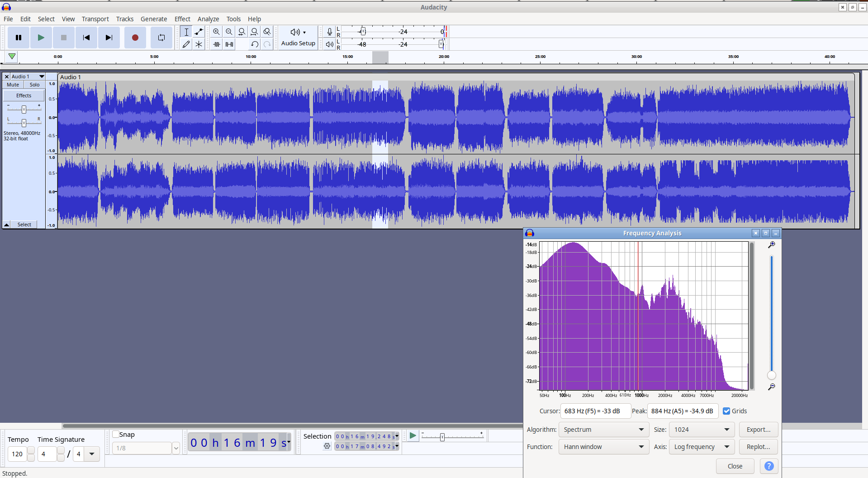Click the Skip to End button
The height and width of the screenshot is (478, 868).
pyautogui.click(x=109, y=38)
